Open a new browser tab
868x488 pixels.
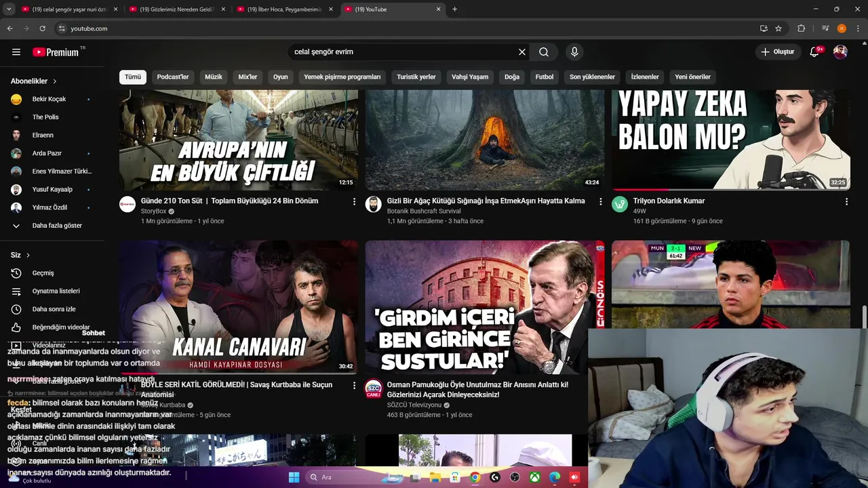click(454, 9)
